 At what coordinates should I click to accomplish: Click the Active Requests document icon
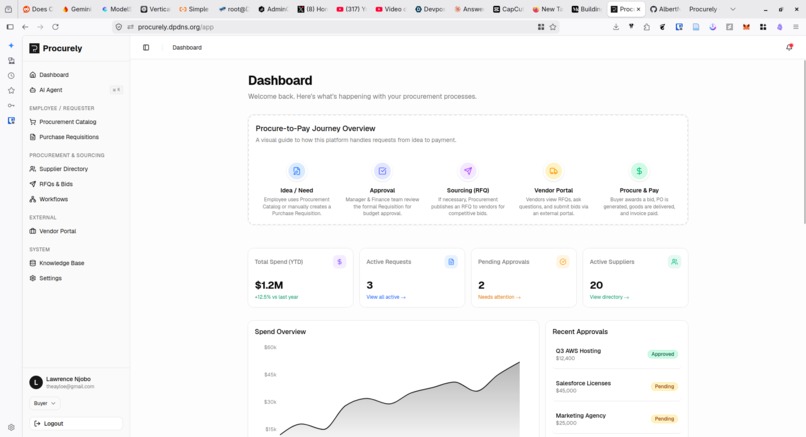(451, 262)
